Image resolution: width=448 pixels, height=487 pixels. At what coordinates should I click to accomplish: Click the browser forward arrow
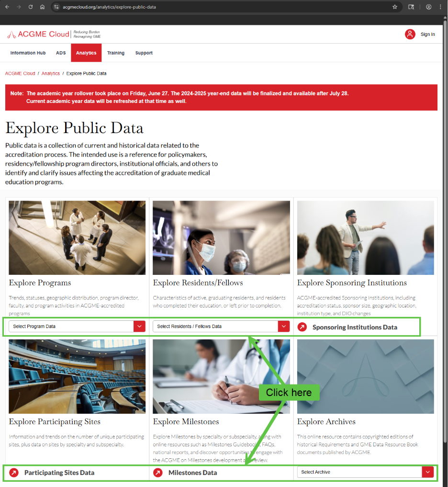click(19, 7)
